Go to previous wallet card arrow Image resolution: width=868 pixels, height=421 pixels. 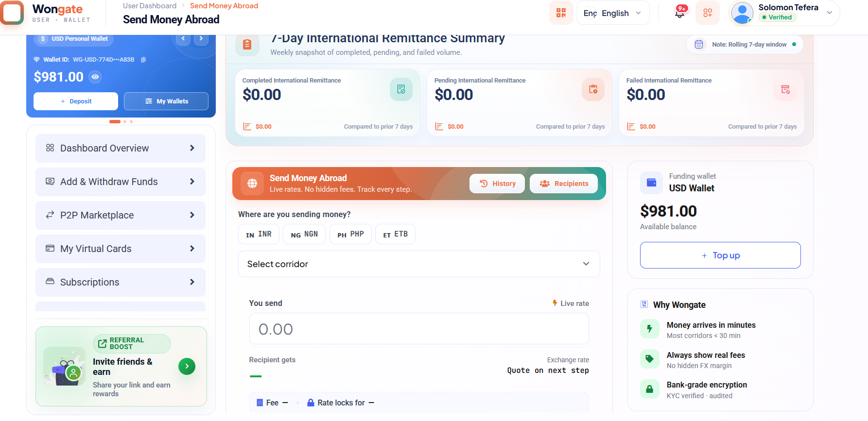[x=183, y=38]
